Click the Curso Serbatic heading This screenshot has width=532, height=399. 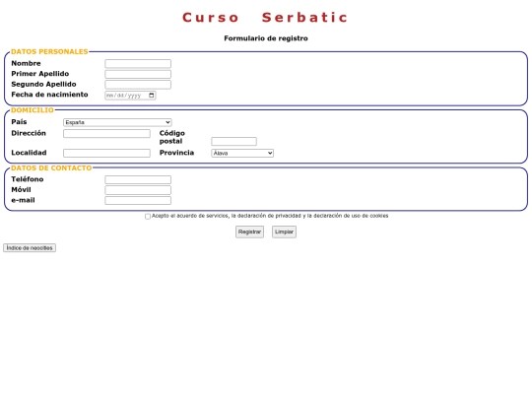[266, 18]
